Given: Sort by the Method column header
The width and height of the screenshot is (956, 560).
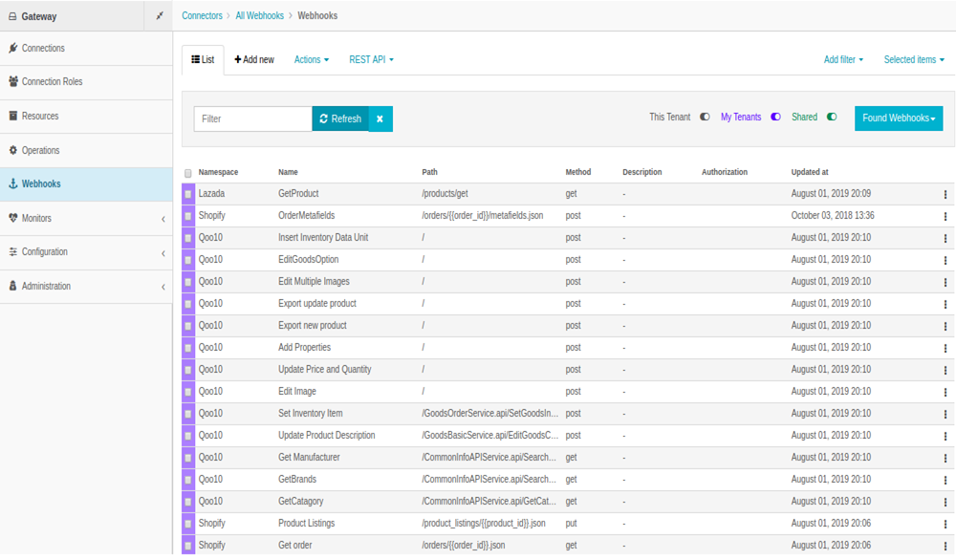Looking at the screenshot, I should [x=578, y=172].
